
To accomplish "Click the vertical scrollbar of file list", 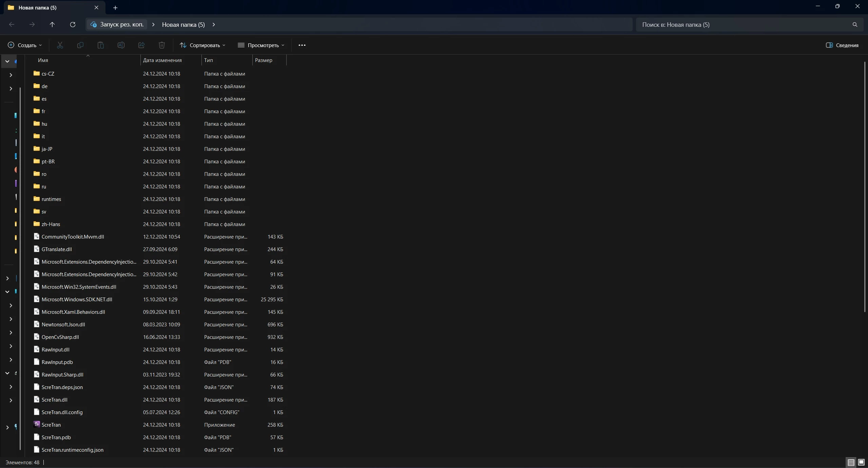I will pyautogui.click(x=865, y=186).
